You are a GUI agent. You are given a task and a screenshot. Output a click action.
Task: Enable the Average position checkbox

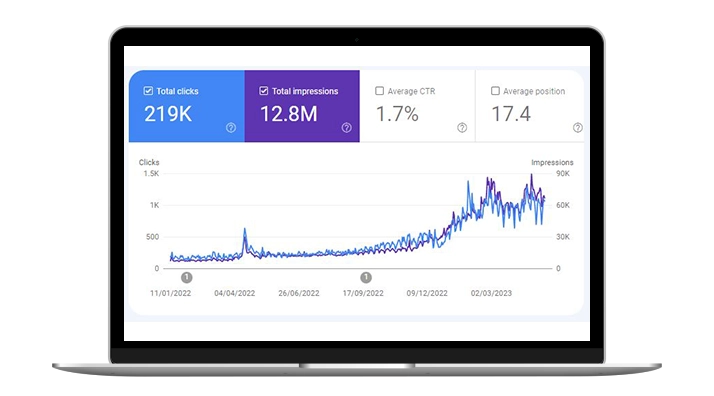(495, 91)
